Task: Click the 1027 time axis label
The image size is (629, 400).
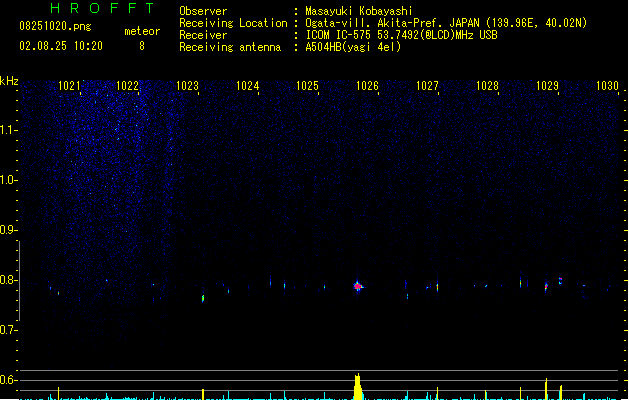Action: 427,85
